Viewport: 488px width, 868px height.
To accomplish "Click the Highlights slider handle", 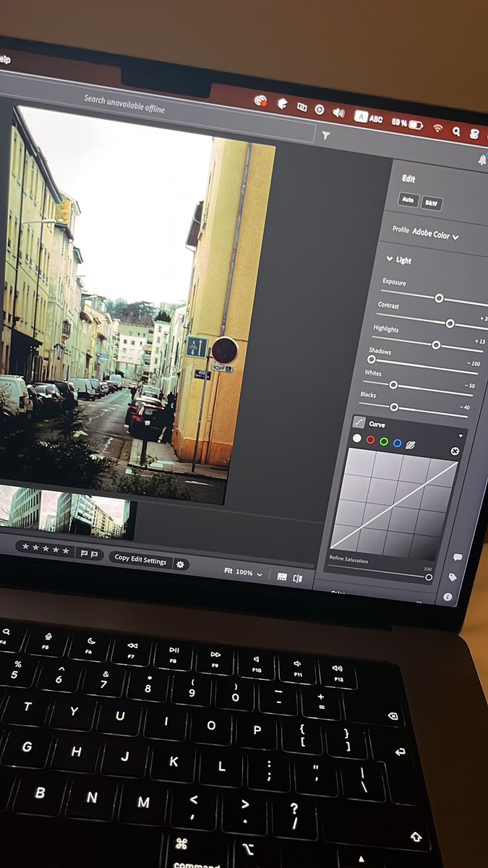I will [x=436, y=345].
